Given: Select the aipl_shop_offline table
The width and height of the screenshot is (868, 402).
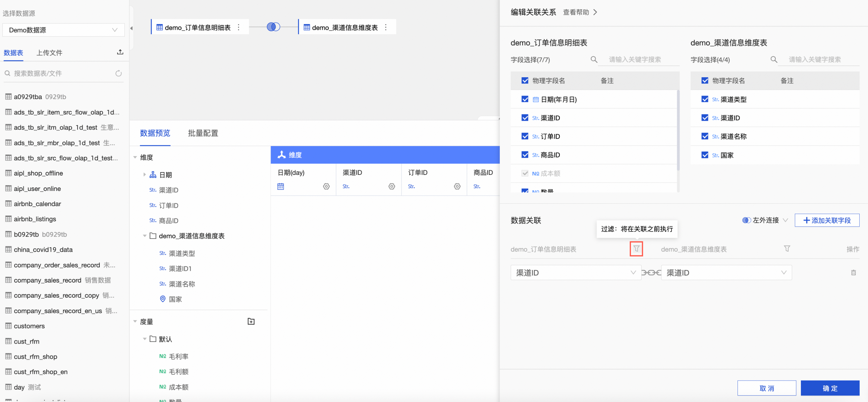Looking at the screenshot, I should pyautogui.click(x=38, y=173).
